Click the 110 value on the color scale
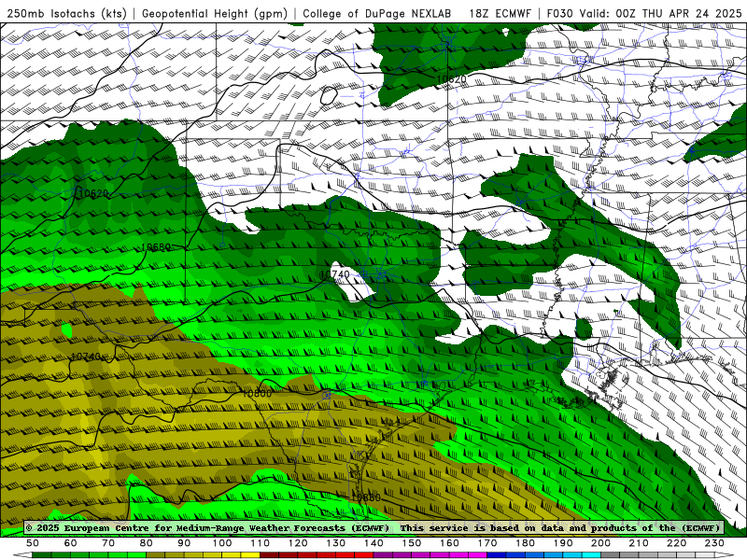747x560 pixels. [260, 543]
